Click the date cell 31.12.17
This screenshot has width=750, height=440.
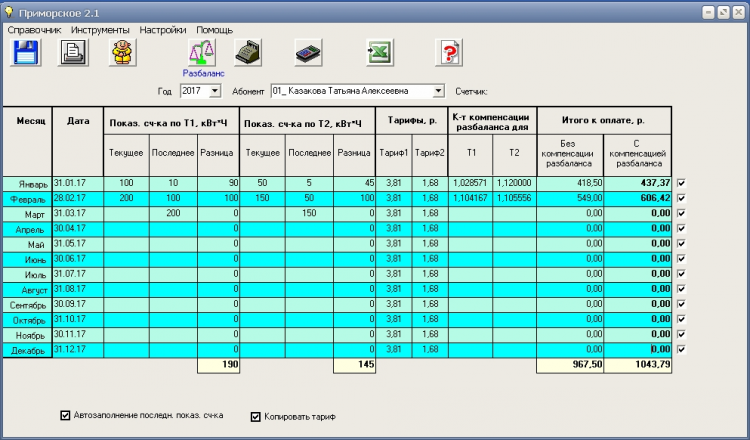click(x=77, y=350)
